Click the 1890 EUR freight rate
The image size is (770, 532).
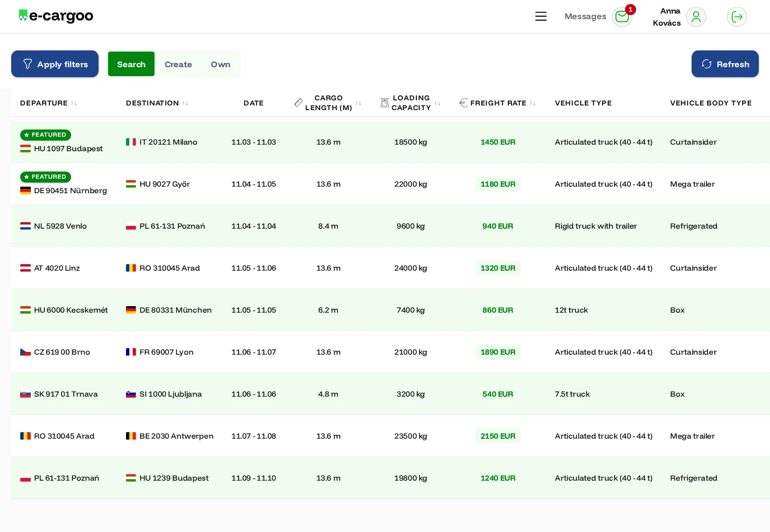tap(498, 352)
